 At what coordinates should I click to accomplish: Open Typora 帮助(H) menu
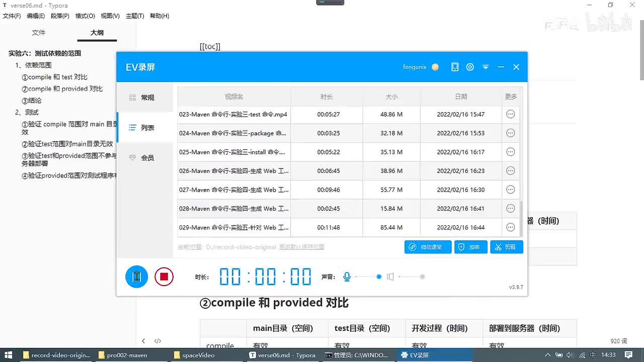(x=159, y=16)
